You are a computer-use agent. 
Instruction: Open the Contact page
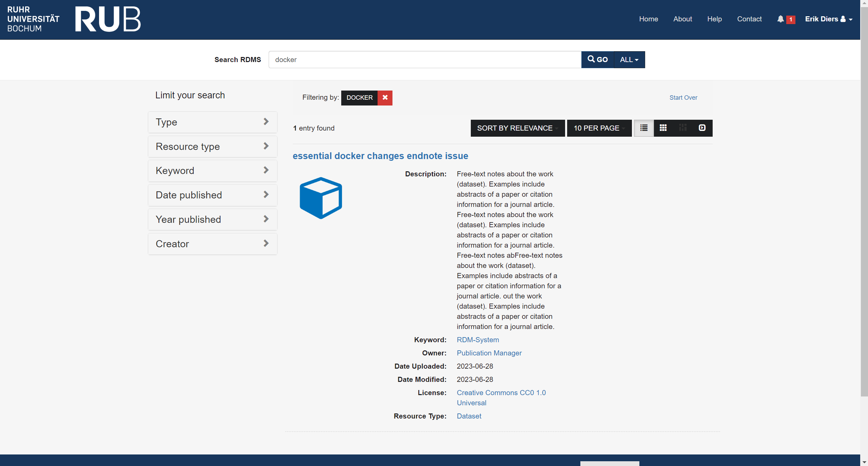pyautogui.click(x=749, y=19)
